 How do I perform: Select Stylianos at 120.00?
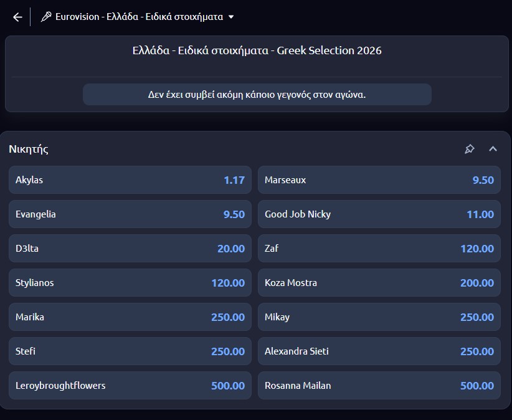(x=130, y=283)
